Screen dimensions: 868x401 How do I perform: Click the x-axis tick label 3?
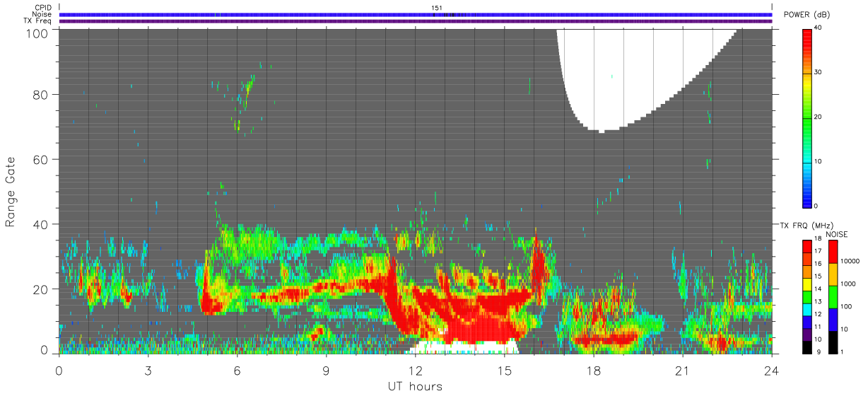pos(148,371)
